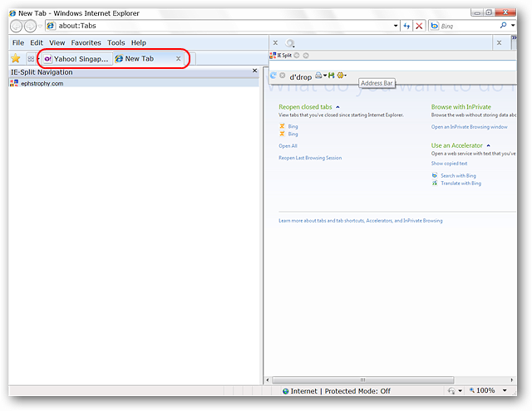This screenshot has height=411, width=532.
Task: Click the d'drop label
Action: (x=300, y=77)
